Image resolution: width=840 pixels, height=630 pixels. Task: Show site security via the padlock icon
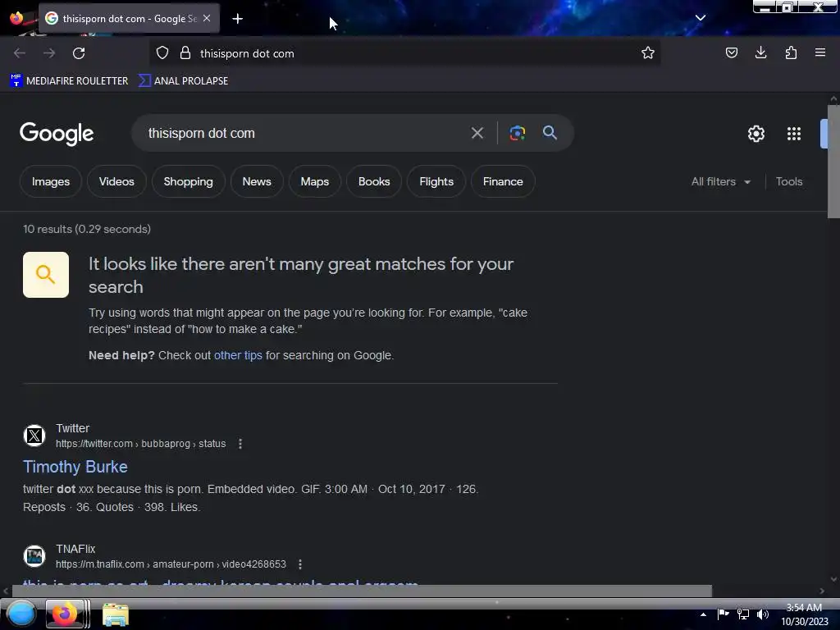coord(185,53)
